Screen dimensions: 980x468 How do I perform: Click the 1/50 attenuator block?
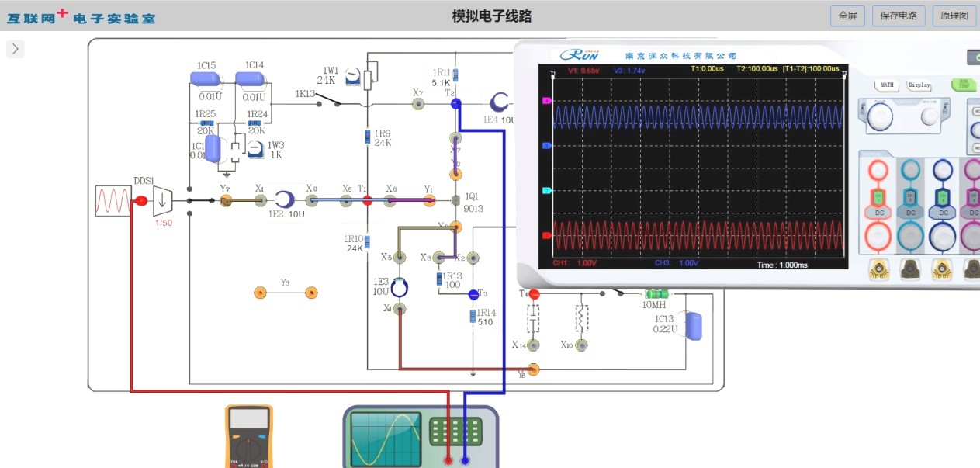pos(162,201)
